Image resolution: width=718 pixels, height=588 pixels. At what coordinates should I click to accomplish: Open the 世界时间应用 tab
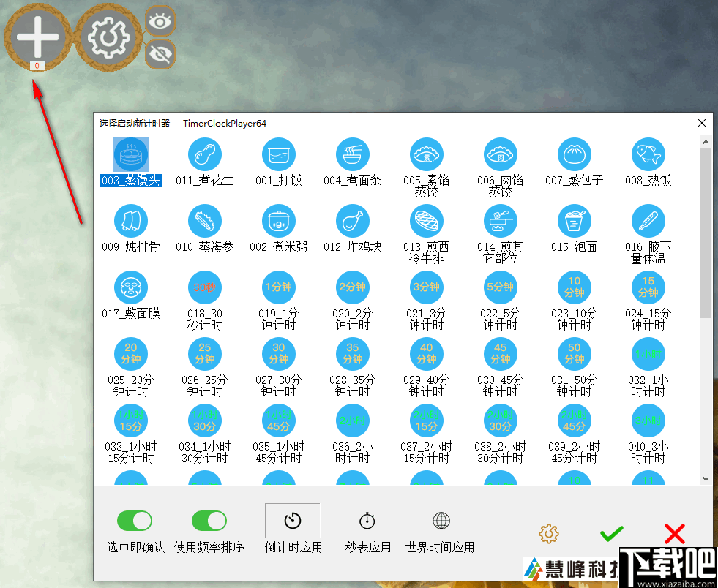pos(440,521)
